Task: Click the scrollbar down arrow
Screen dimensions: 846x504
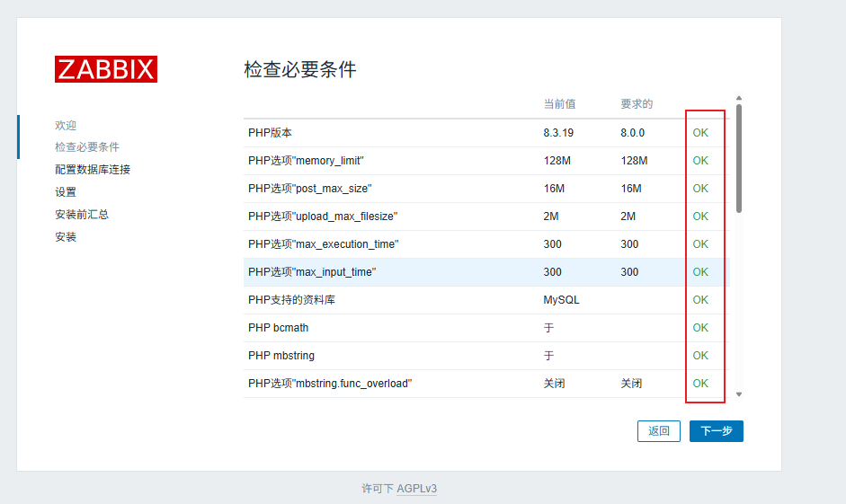Action: [739, 394]
